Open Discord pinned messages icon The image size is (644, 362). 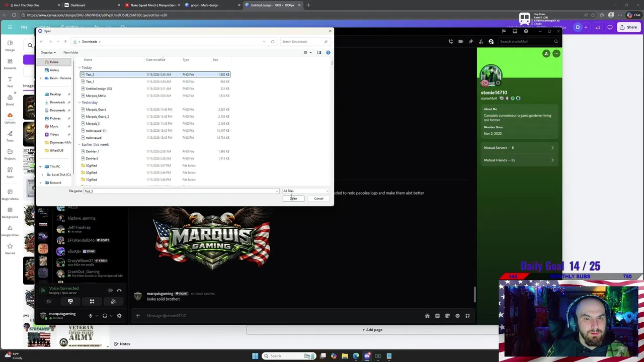click(x=471, y=42)
